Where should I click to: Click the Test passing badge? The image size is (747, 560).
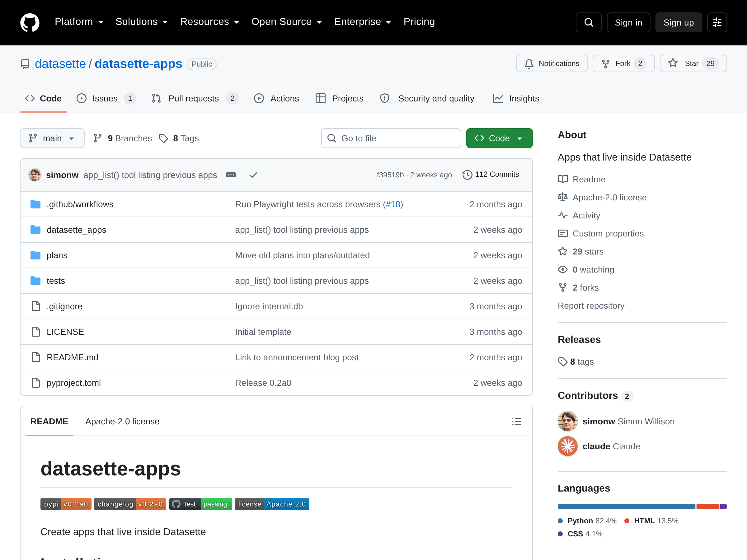[x=200, y=504]
